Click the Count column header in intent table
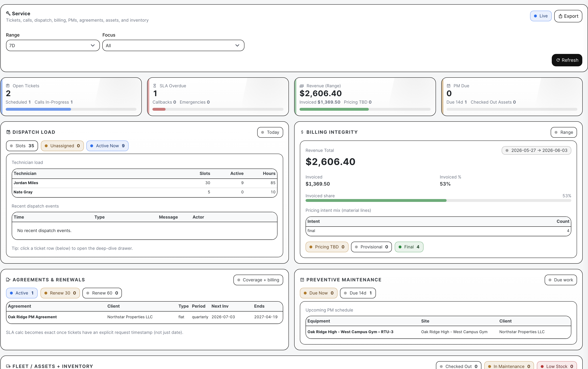This screenshot has width=588, height=369. coord(563,221)
